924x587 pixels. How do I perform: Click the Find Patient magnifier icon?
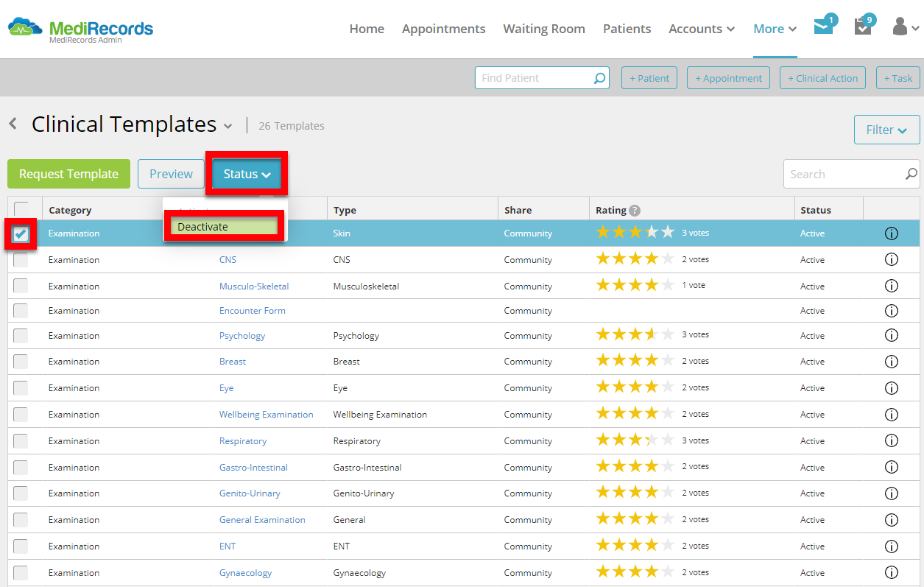[x=599, y=78]
